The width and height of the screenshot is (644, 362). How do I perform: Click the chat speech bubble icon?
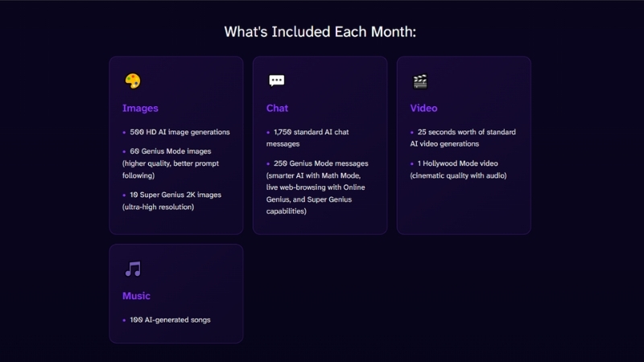coord(277,81)
